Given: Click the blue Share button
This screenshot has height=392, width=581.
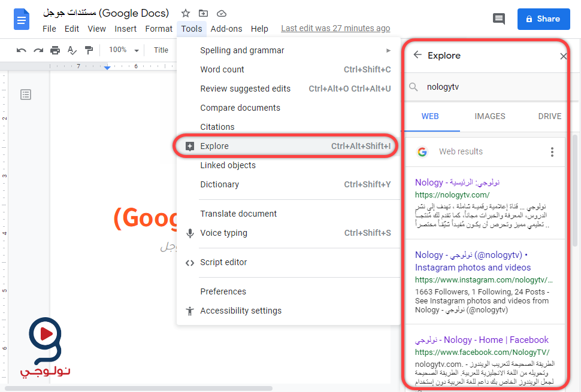Looking at the screenshot, I should 544,19.
